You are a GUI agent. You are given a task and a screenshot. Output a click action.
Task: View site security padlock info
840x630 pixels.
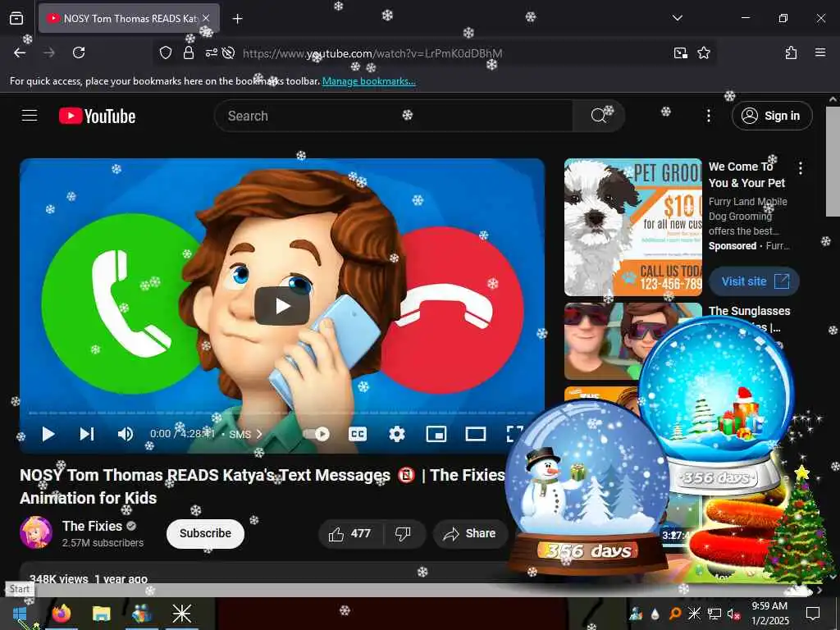pyautogui.click(x=188, y=52)
